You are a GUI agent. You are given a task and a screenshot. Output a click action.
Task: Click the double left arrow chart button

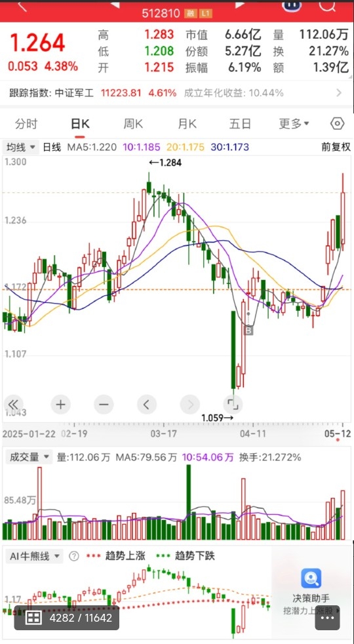(14, 404)
